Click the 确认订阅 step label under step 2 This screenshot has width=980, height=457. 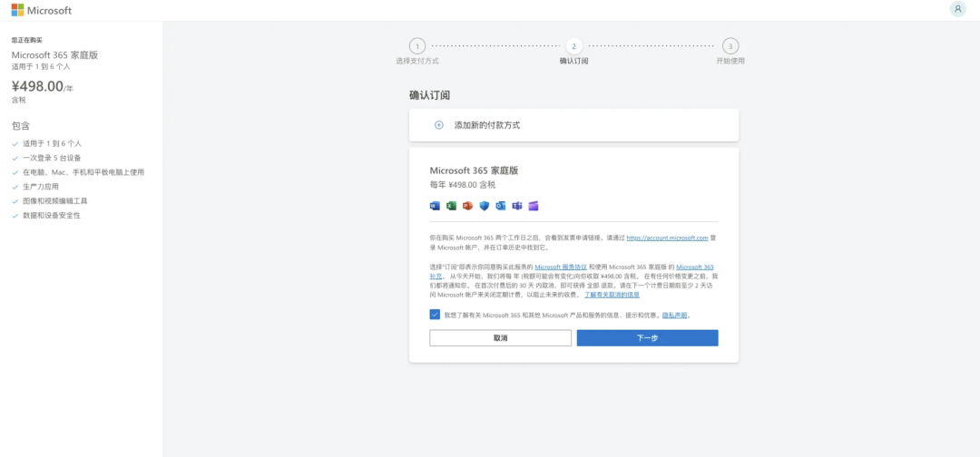tap(573, 61)
